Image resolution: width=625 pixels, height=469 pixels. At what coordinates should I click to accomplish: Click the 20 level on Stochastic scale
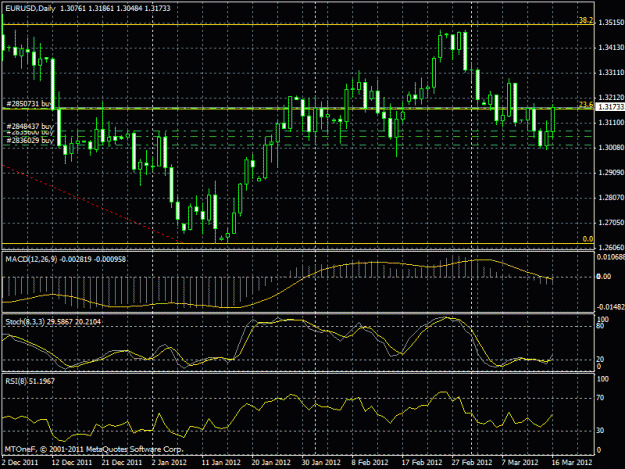[600, 359]
